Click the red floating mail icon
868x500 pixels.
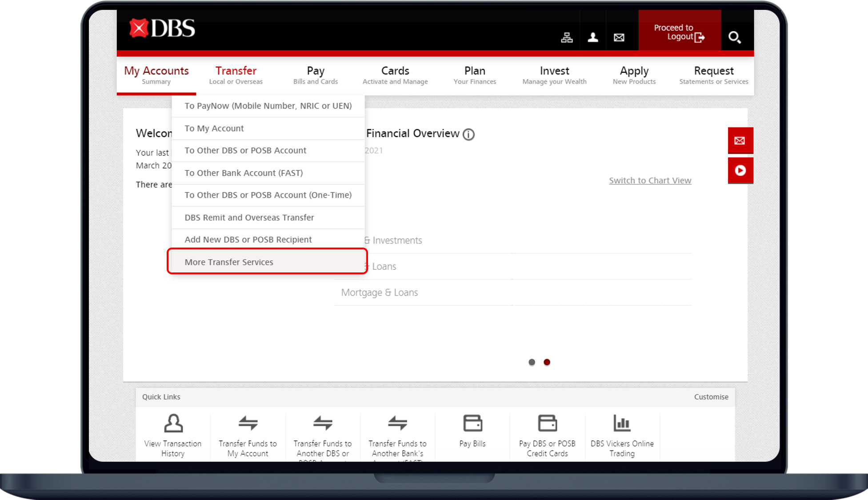(x=740, y=140)
